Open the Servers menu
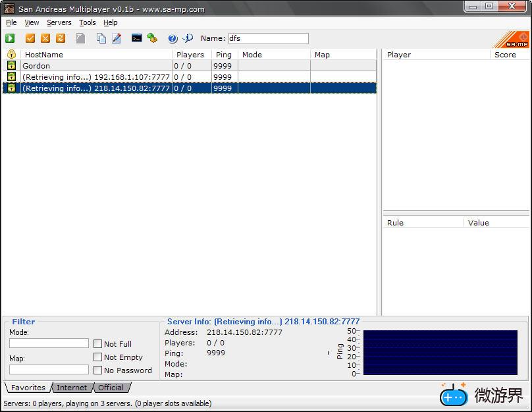 (x=59, y=22)
